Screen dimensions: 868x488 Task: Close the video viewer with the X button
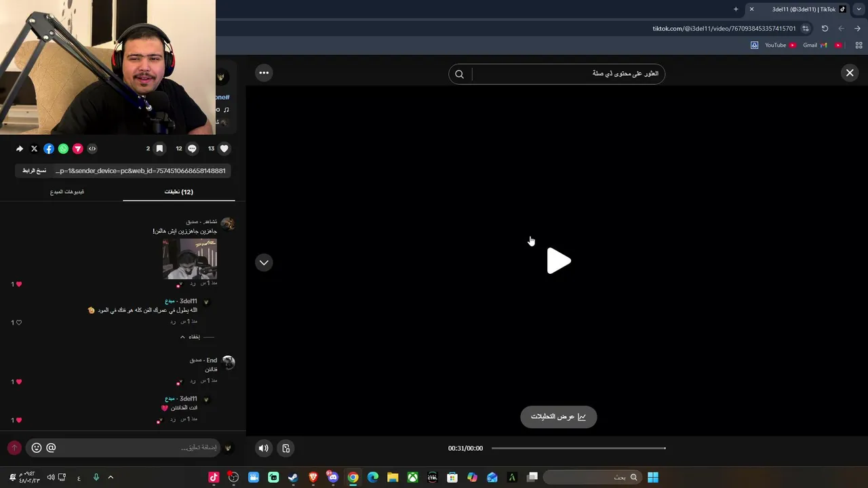point(850,73)
